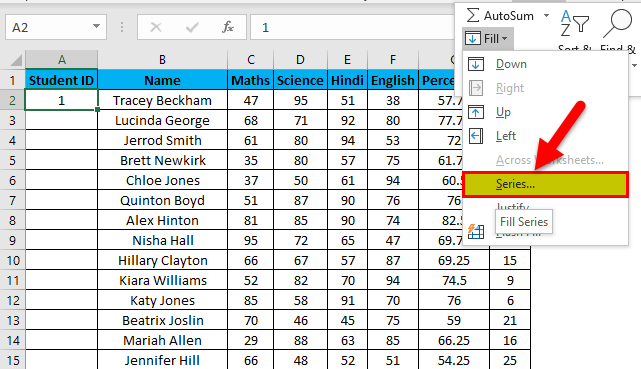
Task: Click the Hillary Clayton cell
Action: 162,260
